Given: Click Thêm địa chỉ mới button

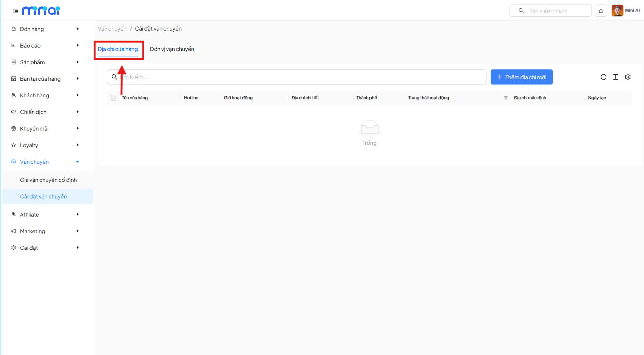Looking at the screenshot, I should [521, 77].
